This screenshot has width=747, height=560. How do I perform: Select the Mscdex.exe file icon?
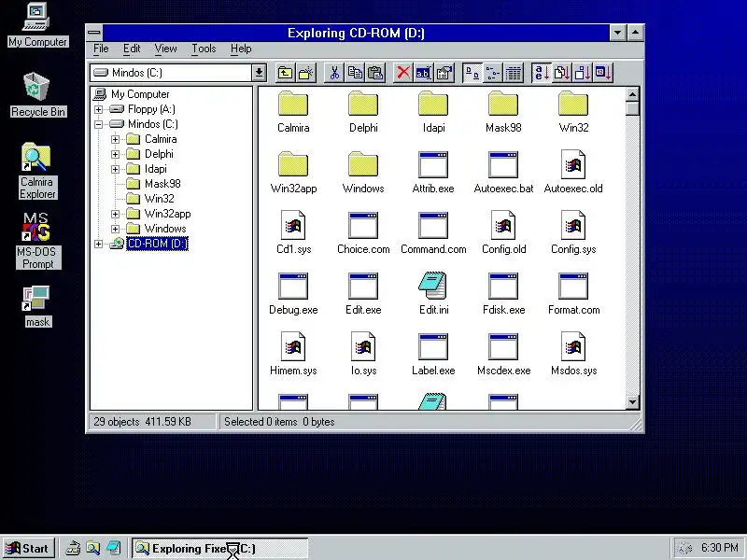click(x=503, y=355)
